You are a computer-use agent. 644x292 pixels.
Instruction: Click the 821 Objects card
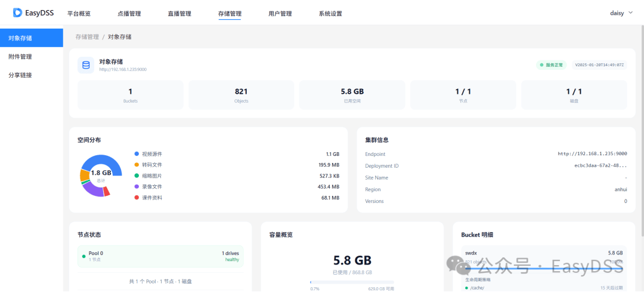[x=241, y=95]
